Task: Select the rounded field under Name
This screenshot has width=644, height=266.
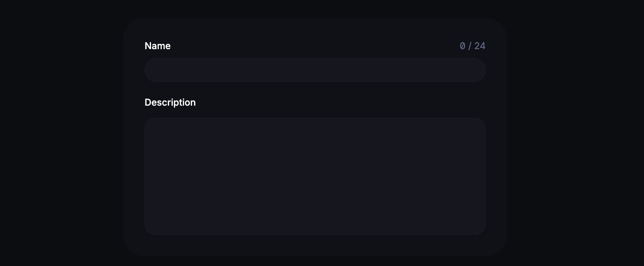Action: pos(315,70)
